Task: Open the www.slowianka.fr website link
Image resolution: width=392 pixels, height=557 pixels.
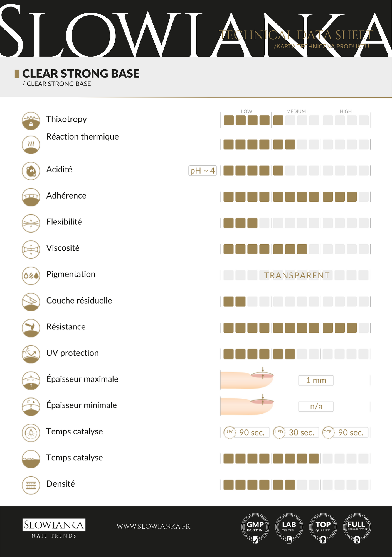Action: [x=153, y=526]
